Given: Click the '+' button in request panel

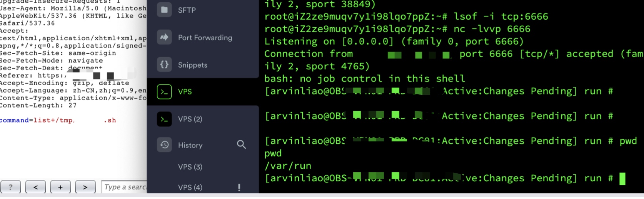Looking at the screenshot, I should coord(60,187).
